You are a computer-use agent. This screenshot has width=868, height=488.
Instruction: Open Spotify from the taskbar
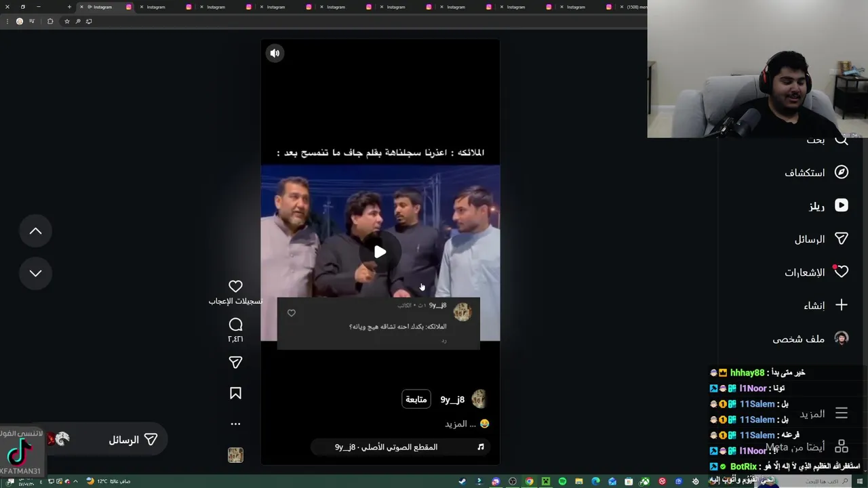563,481
